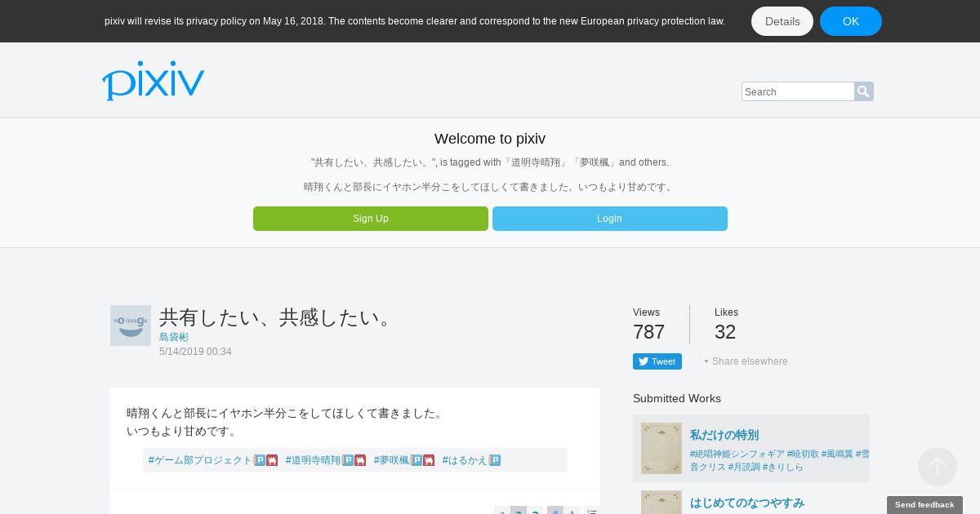Click the Submitted Works heading

tap(677, 398)
